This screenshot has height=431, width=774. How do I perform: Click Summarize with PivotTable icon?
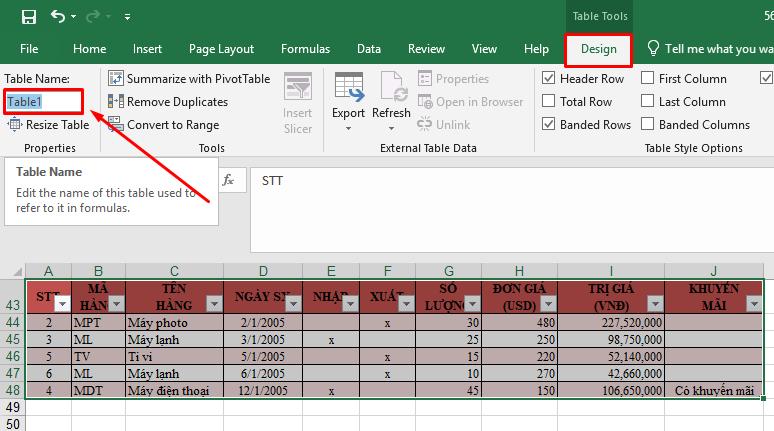[116, 79]
